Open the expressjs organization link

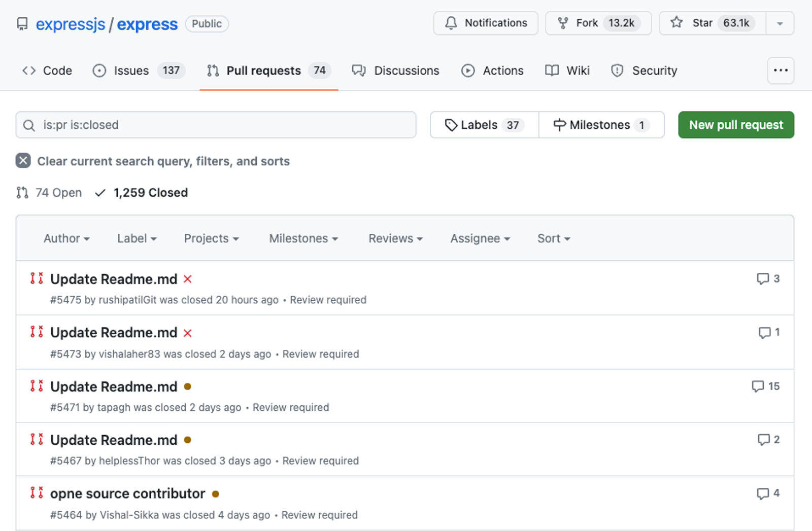tap(71, 24)
